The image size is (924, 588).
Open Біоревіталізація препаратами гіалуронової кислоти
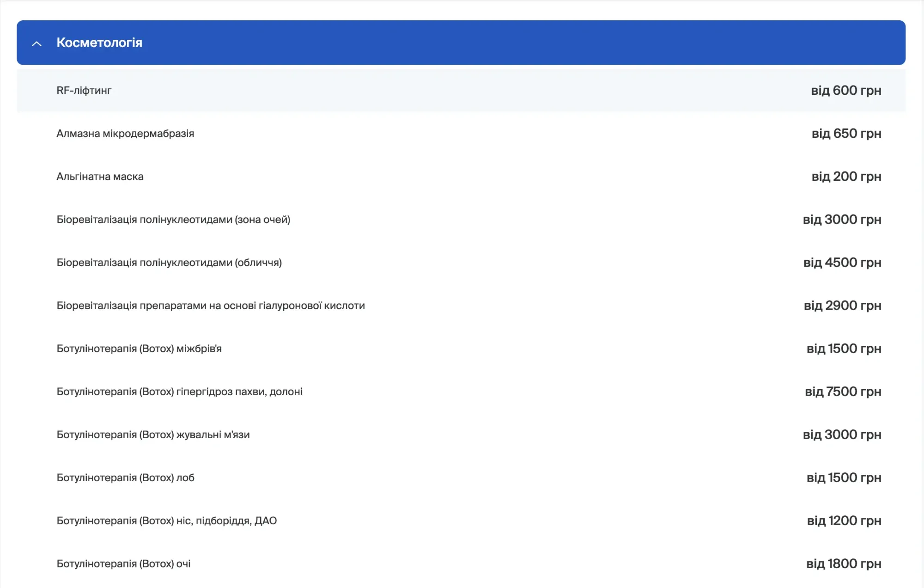click(211, 306)
